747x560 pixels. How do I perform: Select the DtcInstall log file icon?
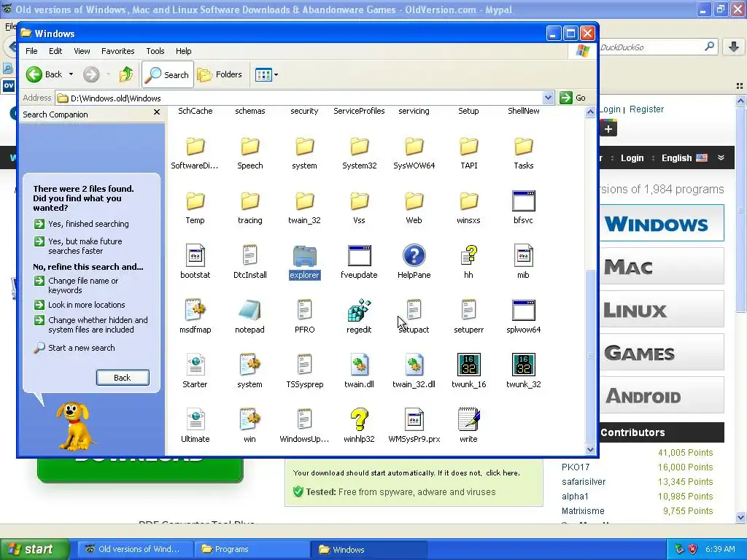click(249, 256)
